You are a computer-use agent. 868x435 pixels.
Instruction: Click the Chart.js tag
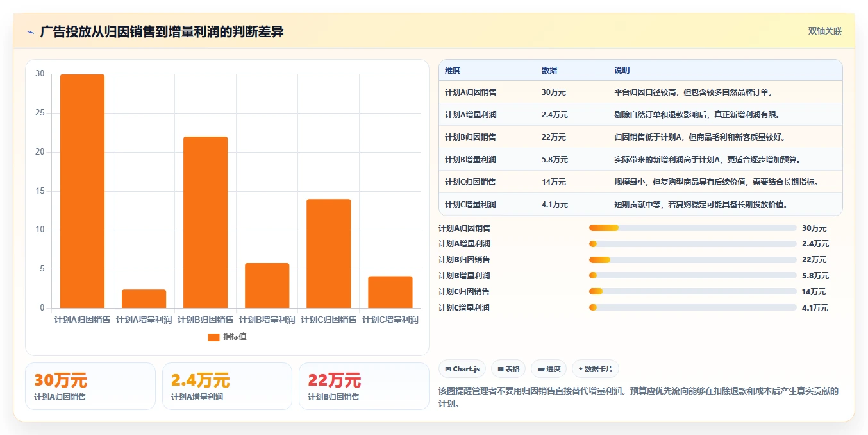[x=462, y=369]
